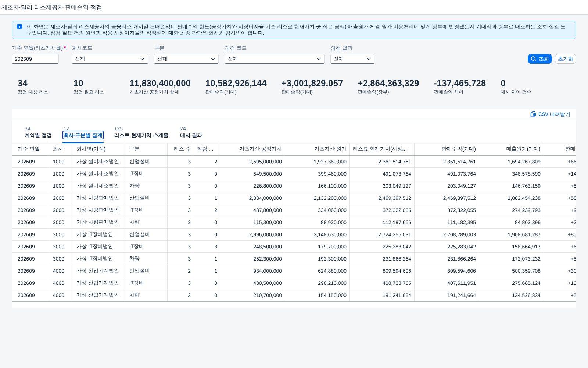Click the 기준 연월 column header

point(31,149)
